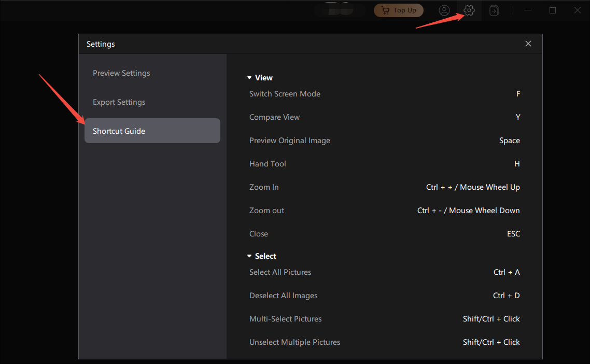Click the settings gear icon in title bar

(x=469, y=10)
